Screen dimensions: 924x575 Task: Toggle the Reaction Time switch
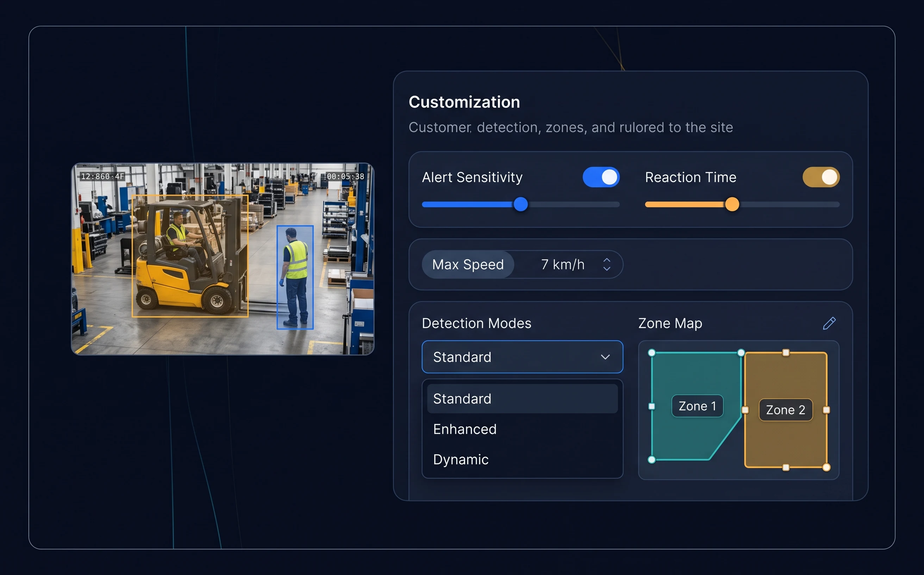coord(821,177)
